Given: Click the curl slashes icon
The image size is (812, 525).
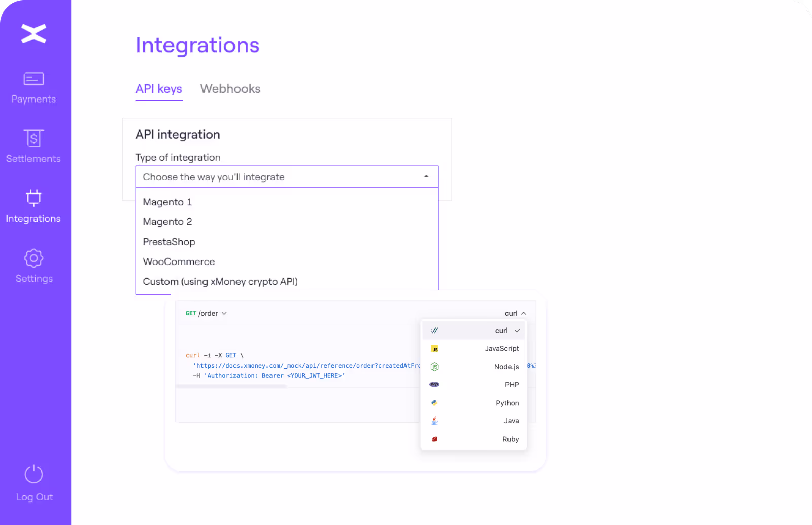Looking at the screenshot, I should point(434,331).
